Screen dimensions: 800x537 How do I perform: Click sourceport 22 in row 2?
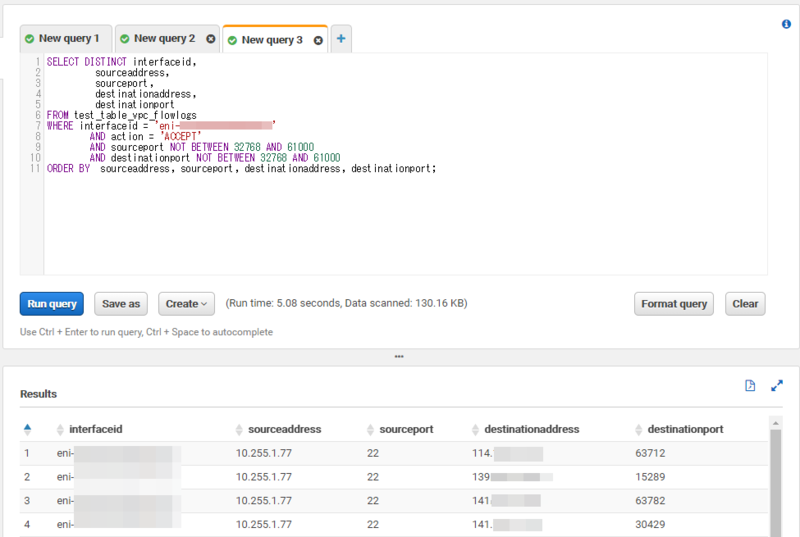[x=373, y=477]
